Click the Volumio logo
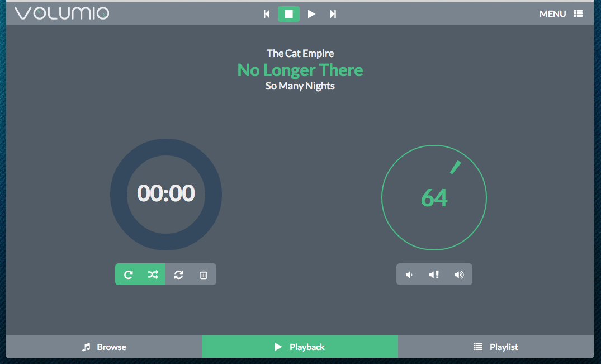The height and width of the screenshot is (364, 601). (x=61, y=13)
